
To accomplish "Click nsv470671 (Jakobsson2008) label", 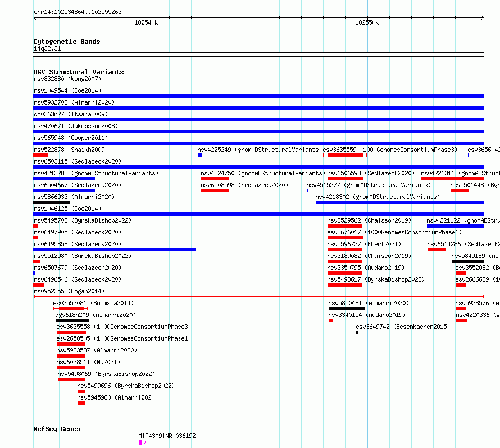I will point(76,126).
